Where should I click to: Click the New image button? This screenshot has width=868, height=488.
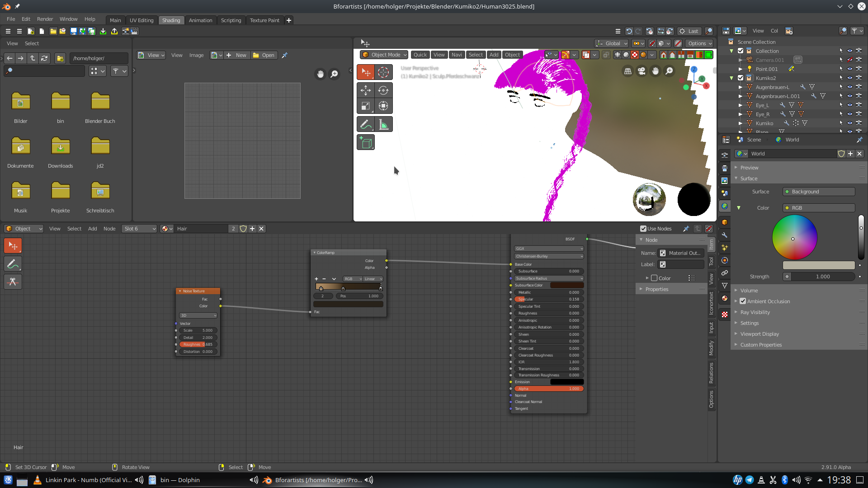tap(237, 55)
